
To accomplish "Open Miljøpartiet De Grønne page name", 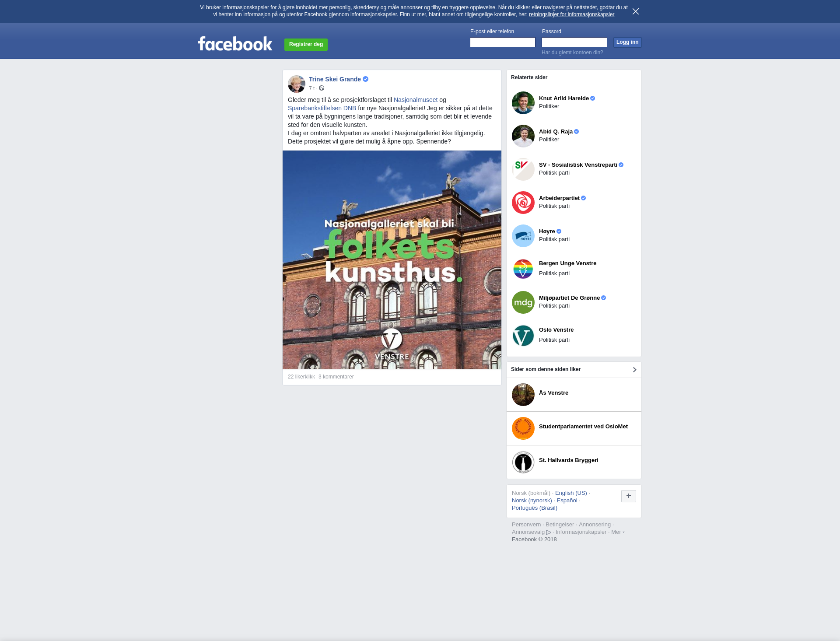I will (x=569, y=298).
